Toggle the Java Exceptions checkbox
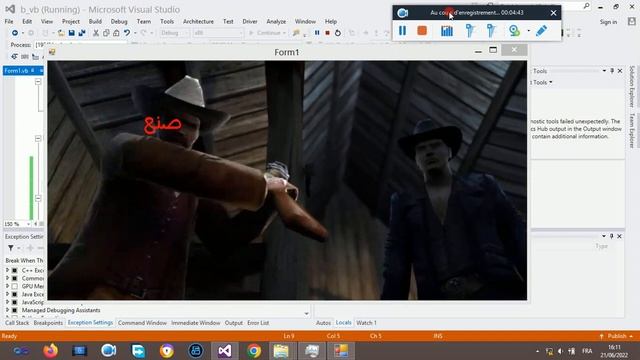 click(x=15, y=294)
